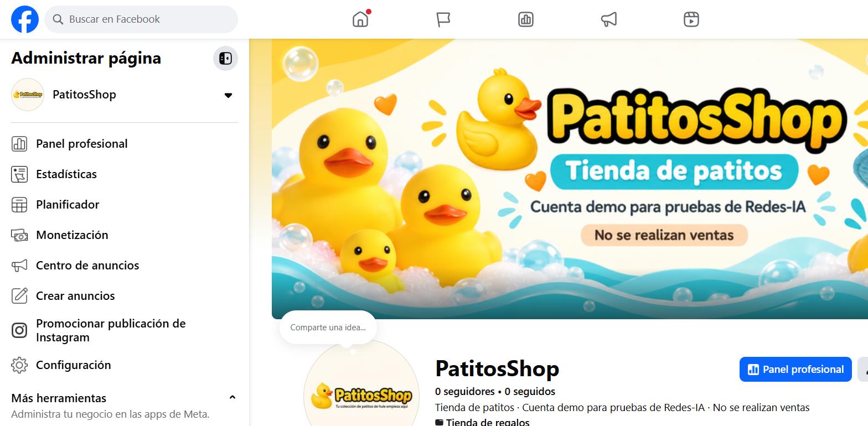Open the PatitosShop cover photo
This screenshot has height=426, width=868.
tap(570, 179)
